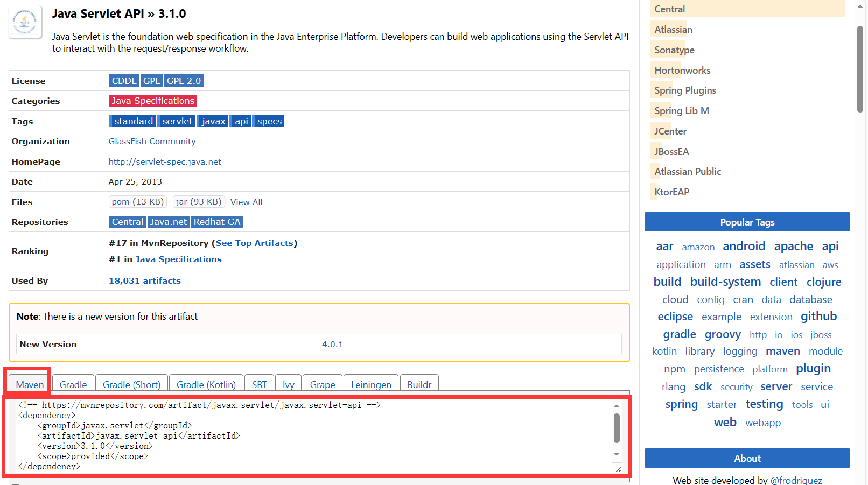
Task: Click the spring popular tag
Action: click(x=681, y=404)
